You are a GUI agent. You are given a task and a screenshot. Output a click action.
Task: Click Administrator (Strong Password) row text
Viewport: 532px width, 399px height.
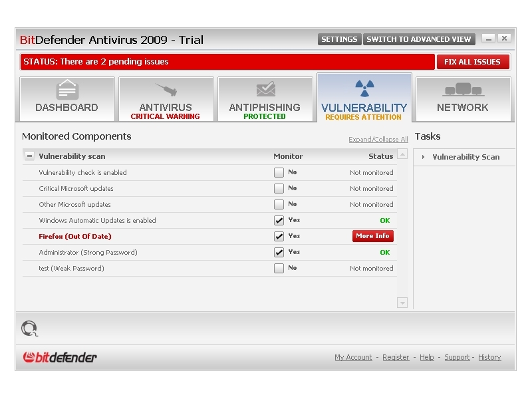point(88,253)
